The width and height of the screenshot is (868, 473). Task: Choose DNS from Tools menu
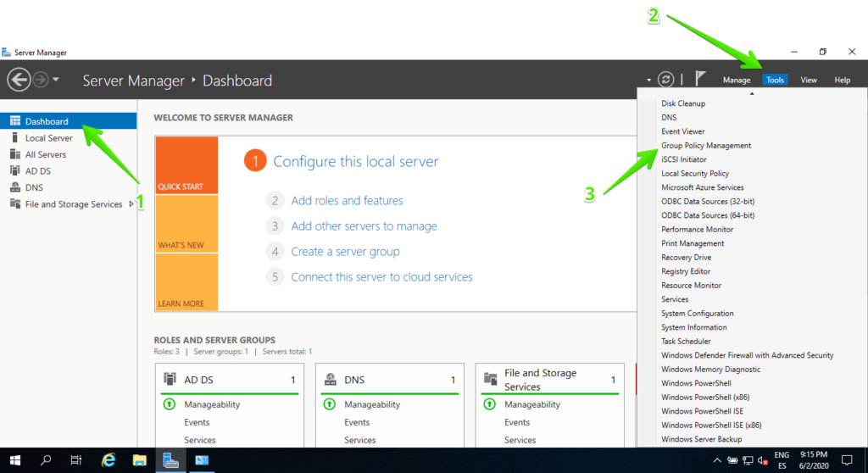(x=669, y=117)
